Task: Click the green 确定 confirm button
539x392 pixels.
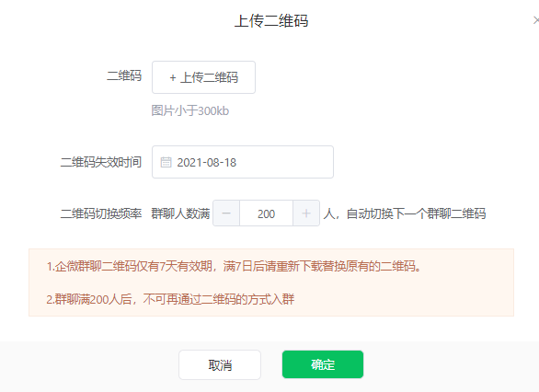Action: pyautogui.click(x=323, y=364)
